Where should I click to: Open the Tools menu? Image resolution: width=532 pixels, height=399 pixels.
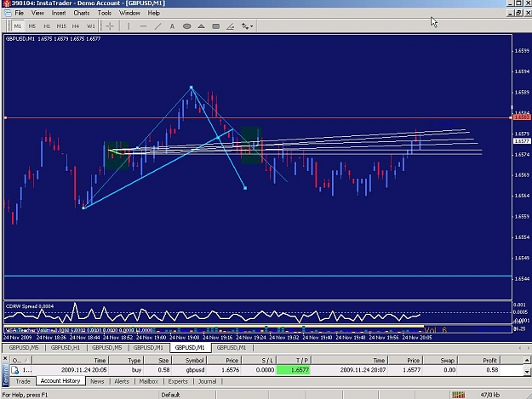(x=105, y=13)
